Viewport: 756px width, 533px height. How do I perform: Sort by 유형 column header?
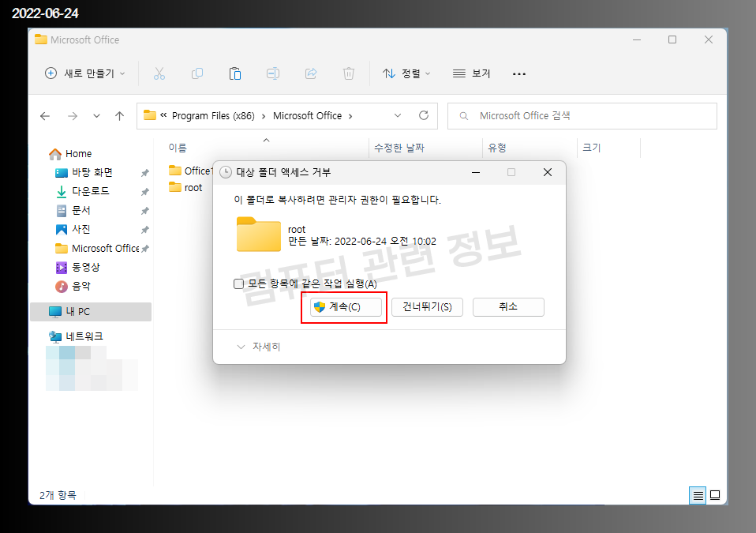click(x=496, y=148)
